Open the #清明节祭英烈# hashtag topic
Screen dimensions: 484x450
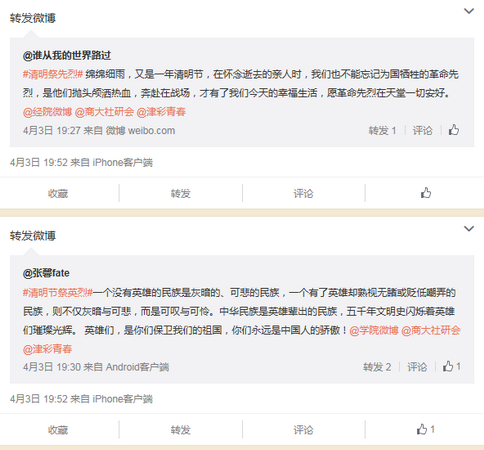click(57, 293)
